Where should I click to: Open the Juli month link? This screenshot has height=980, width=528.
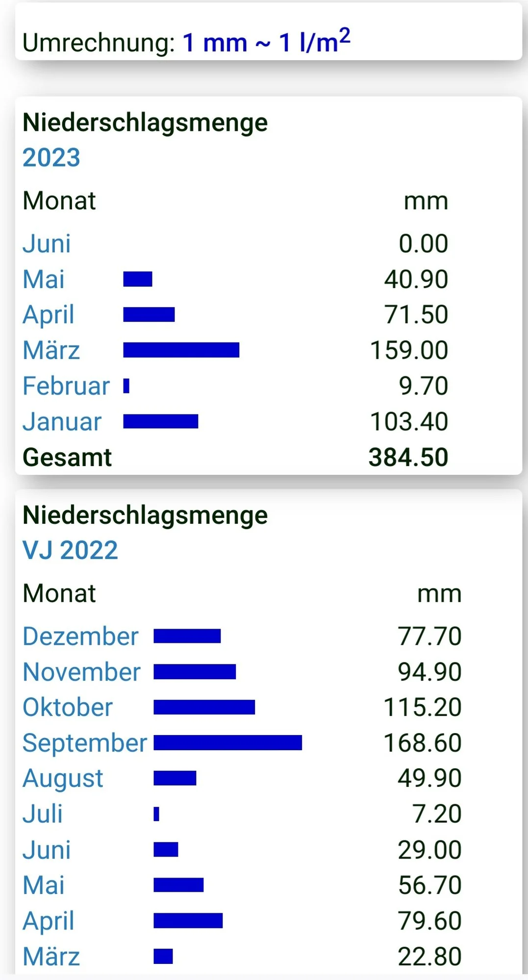click(x=43, y=814)
